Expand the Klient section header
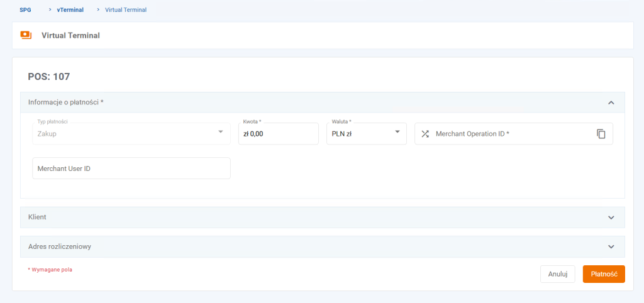Image resolution: width=644 pixels, height=303 pixels. 314,218
